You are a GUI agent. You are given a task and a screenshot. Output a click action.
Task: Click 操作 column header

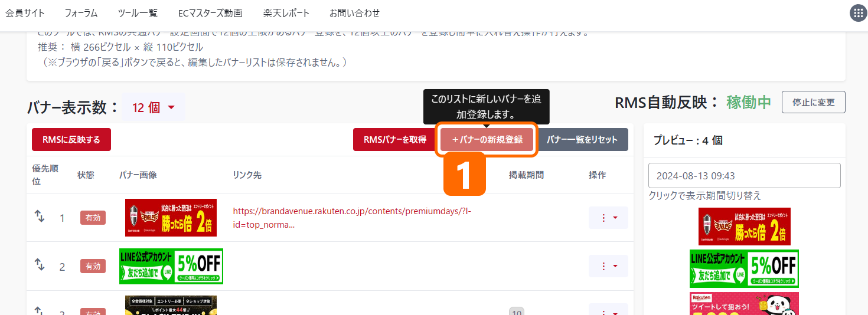point(597,175)
